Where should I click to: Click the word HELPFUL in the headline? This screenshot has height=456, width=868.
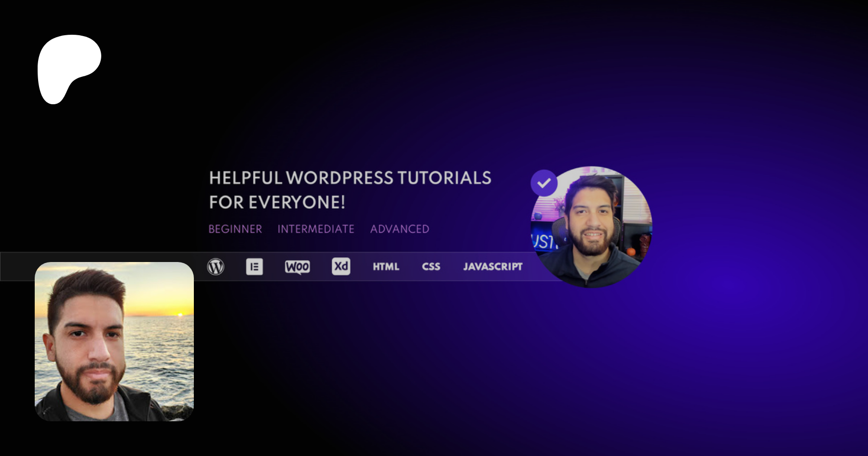point(245,178)
